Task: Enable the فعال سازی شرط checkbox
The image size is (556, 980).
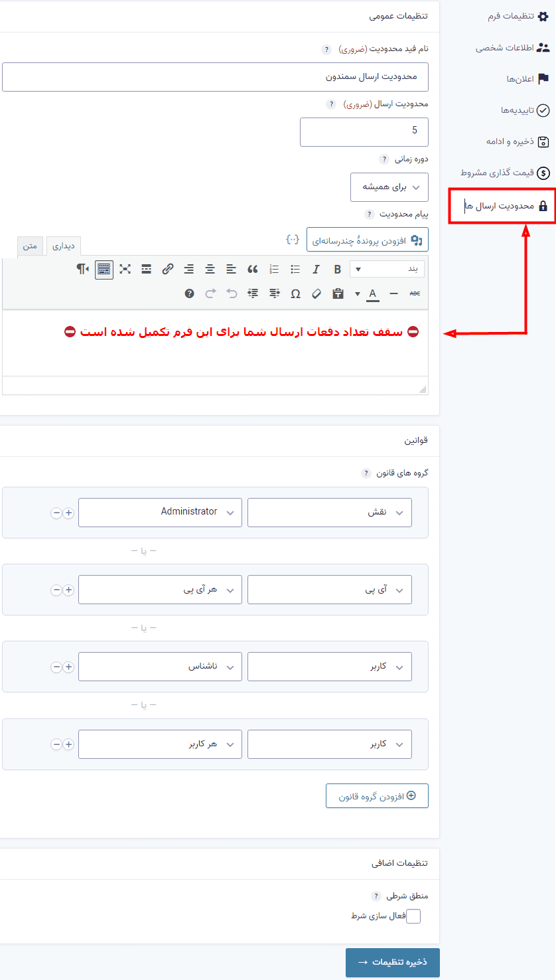Action: [x=413, y=916]
